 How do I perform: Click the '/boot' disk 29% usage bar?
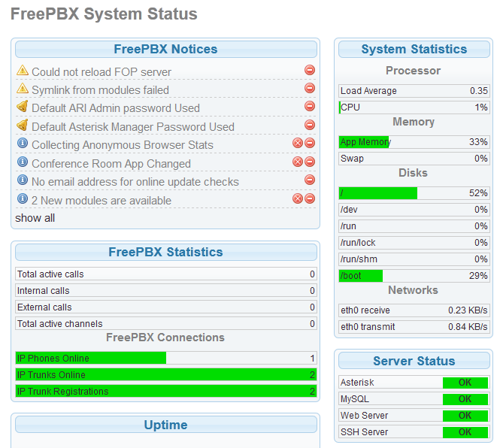(414, 275)
